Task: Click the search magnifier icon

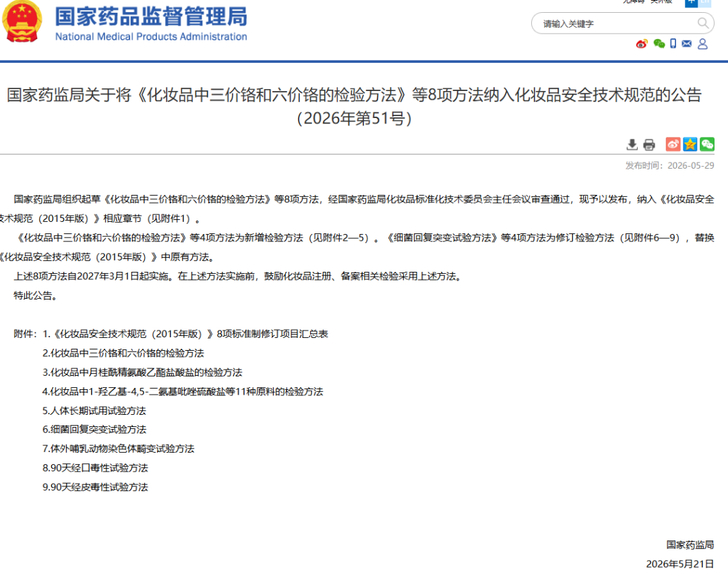Action: point(703,23)
